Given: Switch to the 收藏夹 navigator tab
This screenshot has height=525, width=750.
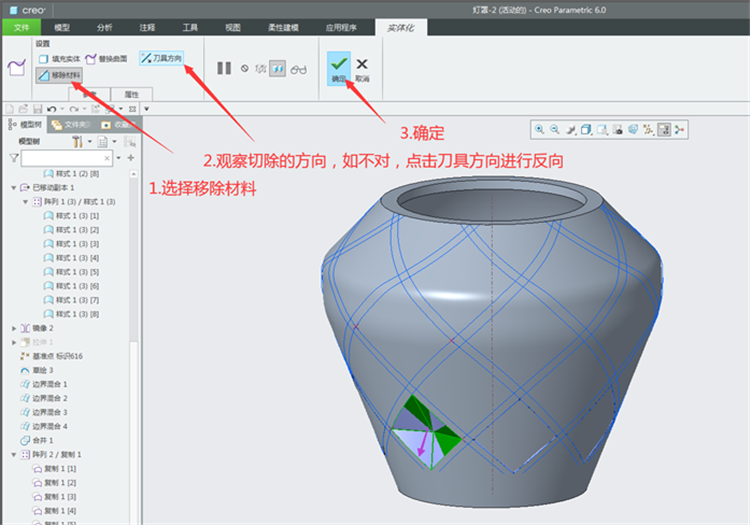Looking at the screenshot, I should pos(119,125).
